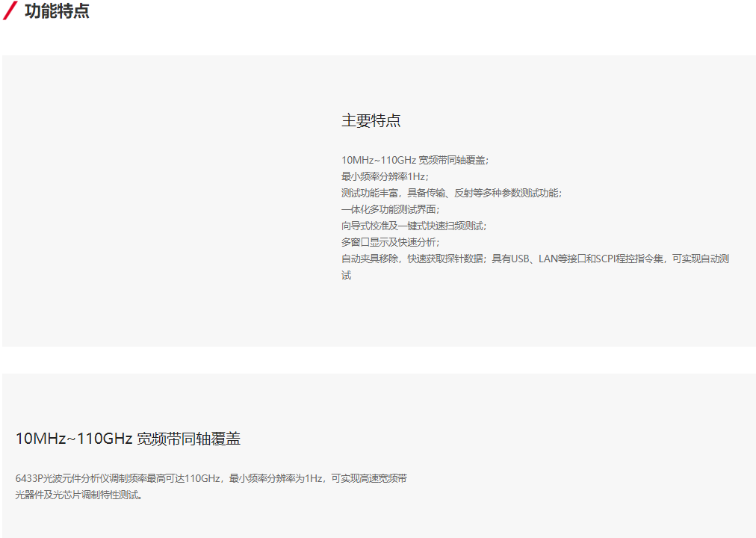Viewport: 756px width, 538px height.
Task: Click the 功能特点 section heading
Action: pyautogui.click(x=57, y=11)
